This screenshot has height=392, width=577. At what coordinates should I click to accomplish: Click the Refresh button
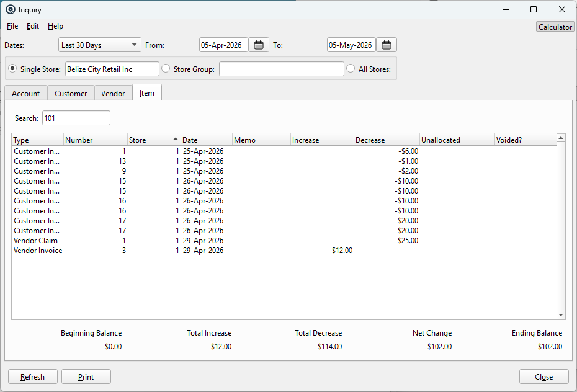click(x=33, y=376)
